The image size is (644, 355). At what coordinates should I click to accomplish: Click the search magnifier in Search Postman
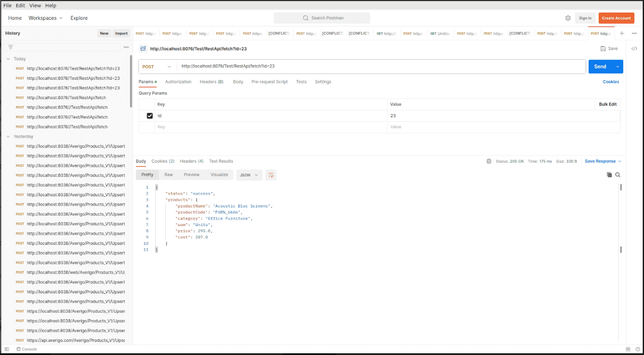[x=306, y=18]
